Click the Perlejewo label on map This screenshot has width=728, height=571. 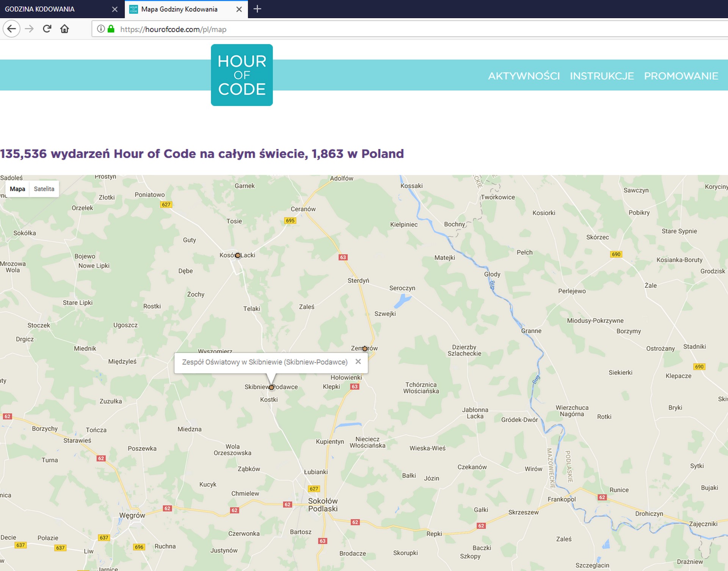coord(572,291)
